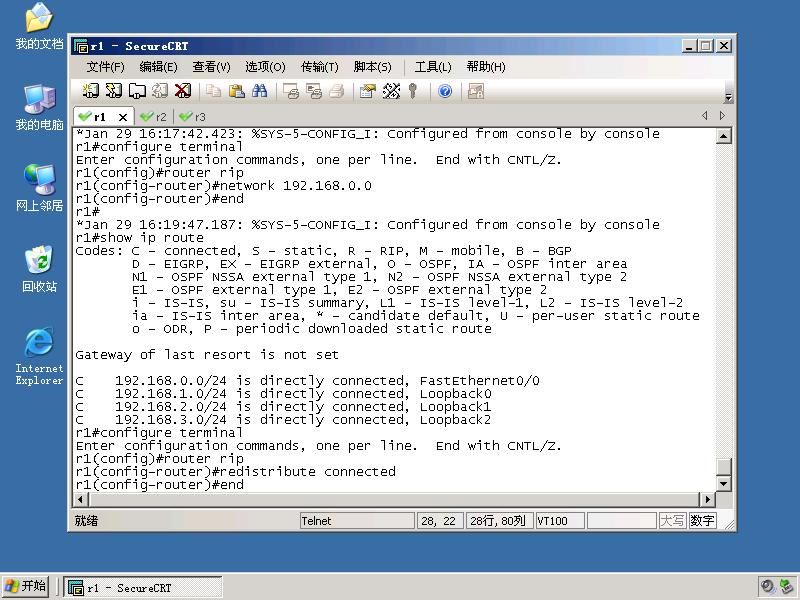
Task: Switch to the r2 session tab
Action: pos(154,117)
